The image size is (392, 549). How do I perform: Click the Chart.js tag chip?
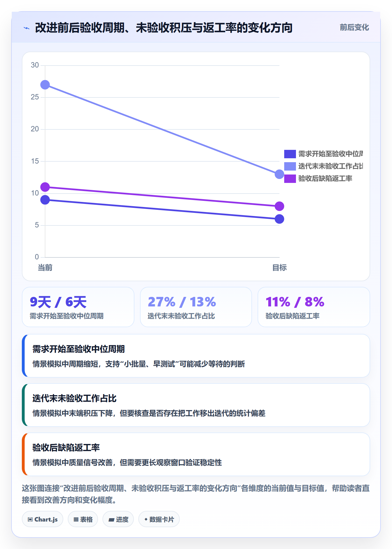[43, 519]
